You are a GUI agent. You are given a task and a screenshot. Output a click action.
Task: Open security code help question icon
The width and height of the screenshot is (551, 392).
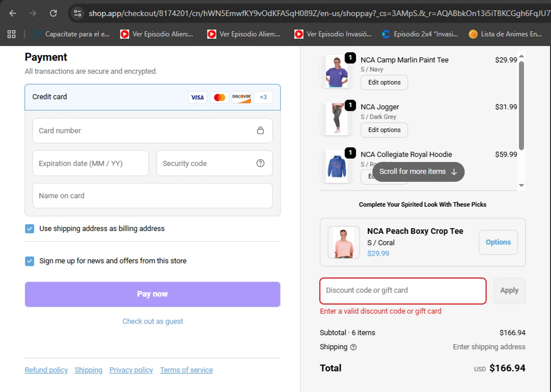(x=260, y=163)
